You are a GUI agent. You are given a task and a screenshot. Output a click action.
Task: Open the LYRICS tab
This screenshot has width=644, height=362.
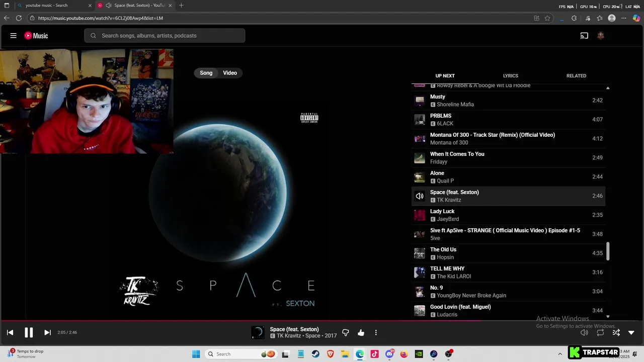(x=510, y=76)
